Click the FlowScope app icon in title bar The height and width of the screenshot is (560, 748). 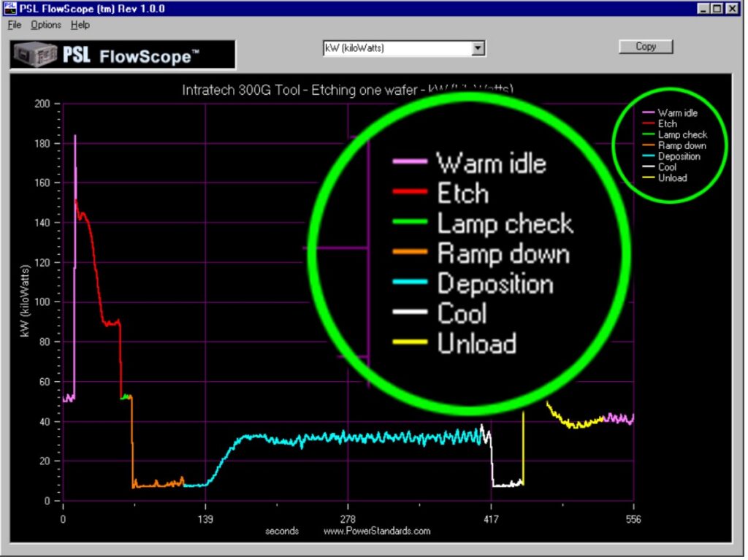[x=10, y=8]
